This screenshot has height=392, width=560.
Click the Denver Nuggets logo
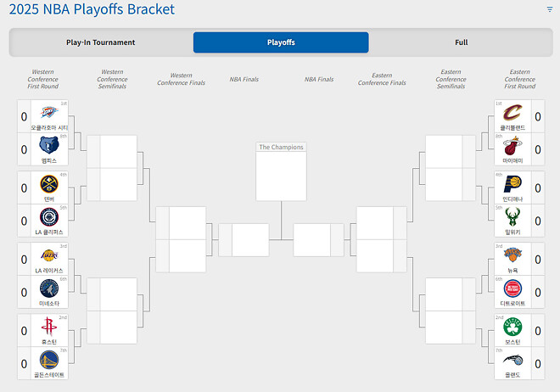[48, 184]
